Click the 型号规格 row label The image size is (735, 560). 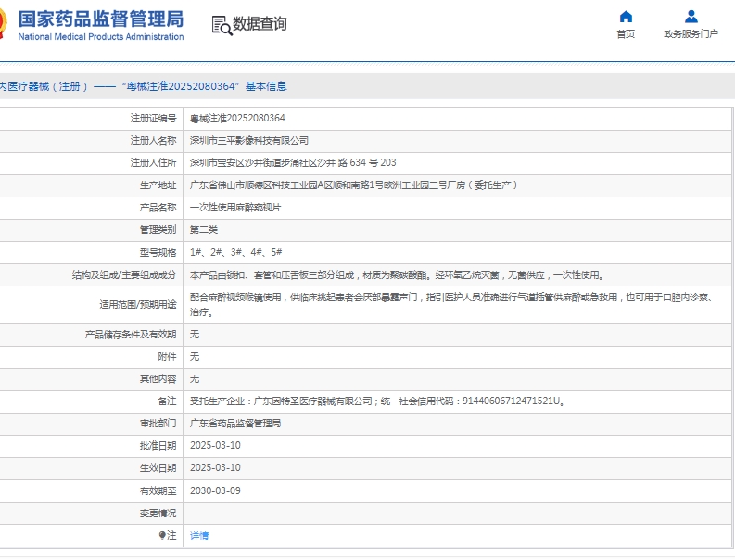(x=158, y=252)
